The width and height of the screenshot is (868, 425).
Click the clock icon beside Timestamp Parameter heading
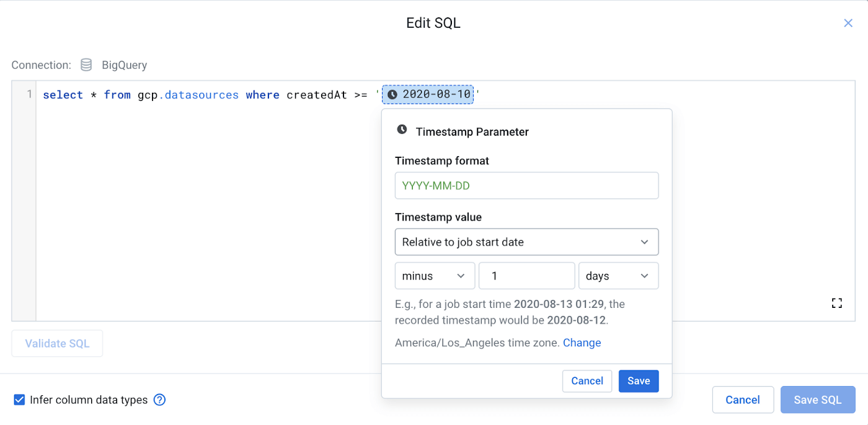[402, 130]
